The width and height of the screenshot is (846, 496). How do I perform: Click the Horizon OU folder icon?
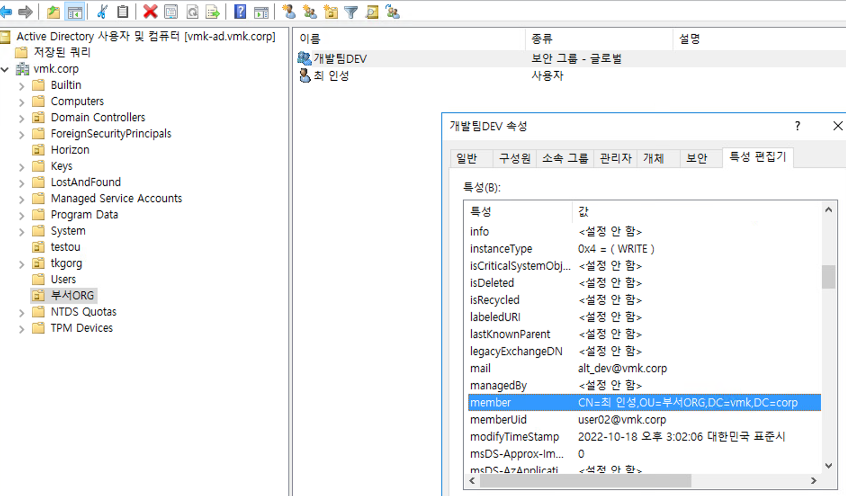(38, 150)
